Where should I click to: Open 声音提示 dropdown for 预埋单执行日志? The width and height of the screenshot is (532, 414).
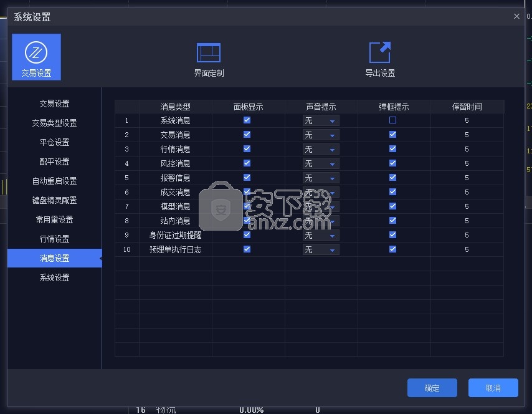point(321,249)
